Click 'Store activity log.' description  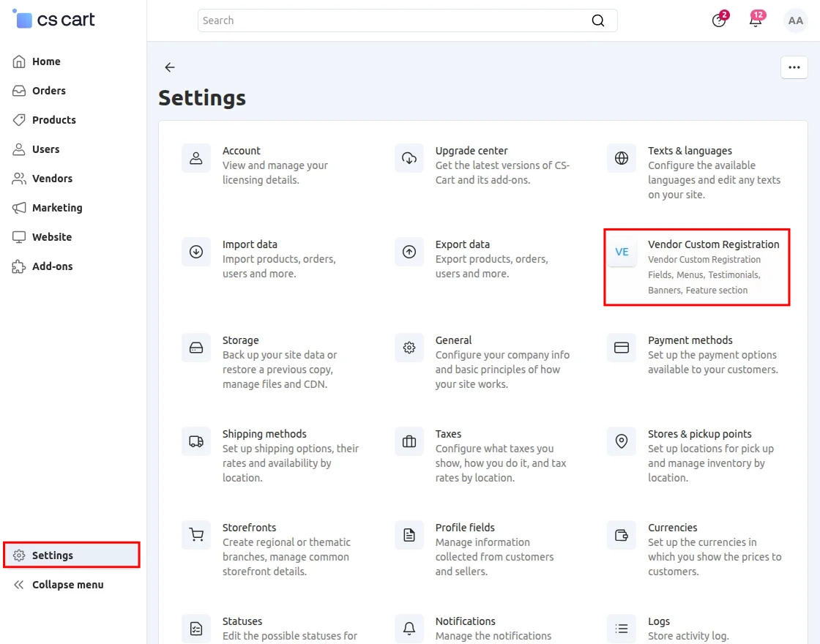(x=688, y=636)
